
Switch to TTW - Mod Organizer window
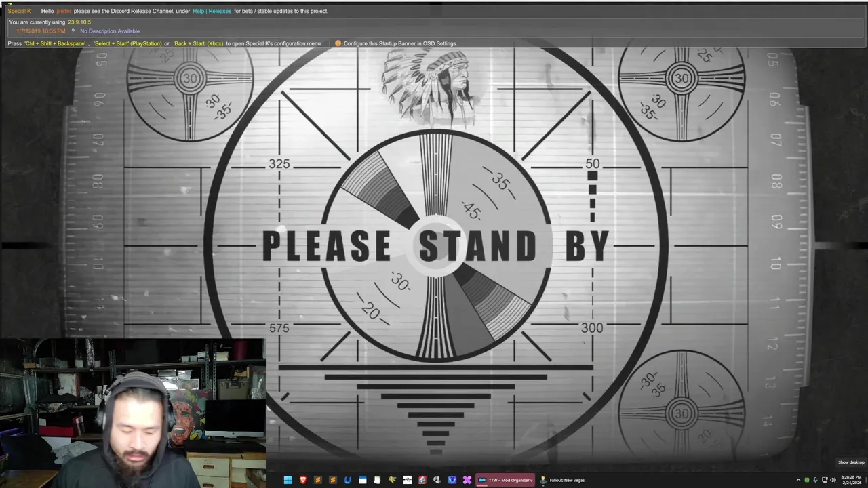(x=505, y=480)
